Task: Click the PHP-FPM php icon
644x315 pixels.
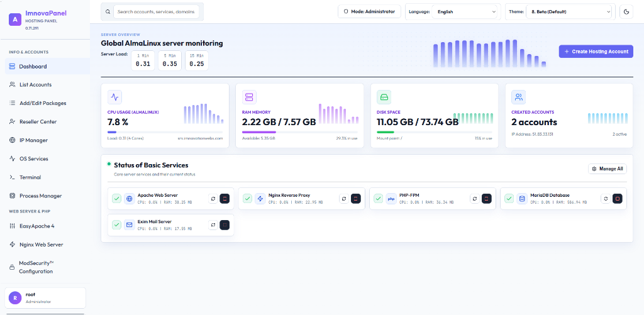Action: pos(391,199)
